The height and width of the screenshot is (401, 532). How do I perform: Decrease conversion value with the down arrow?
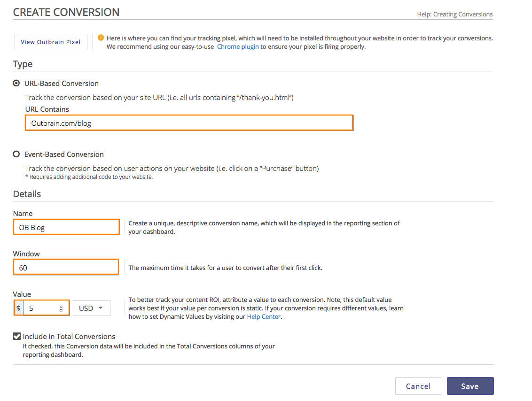pos(61,310)
